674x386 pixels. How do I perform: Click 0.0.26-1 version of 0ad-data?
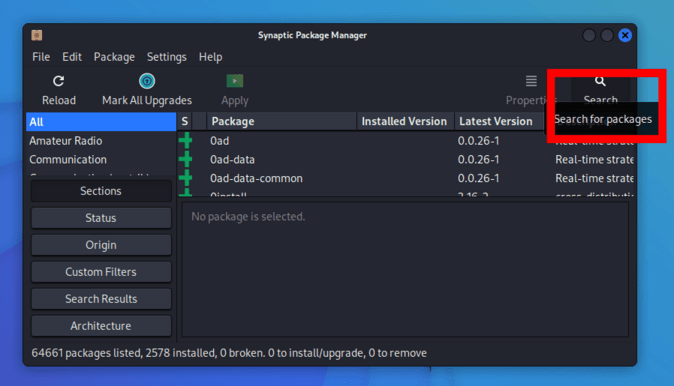point(478,159)
